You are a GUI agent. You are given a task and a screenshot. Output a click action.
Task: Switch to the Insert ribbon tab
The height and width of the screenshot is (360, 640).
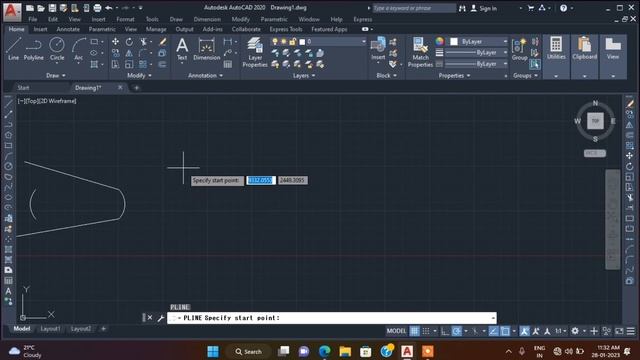(x=40, y=29)
